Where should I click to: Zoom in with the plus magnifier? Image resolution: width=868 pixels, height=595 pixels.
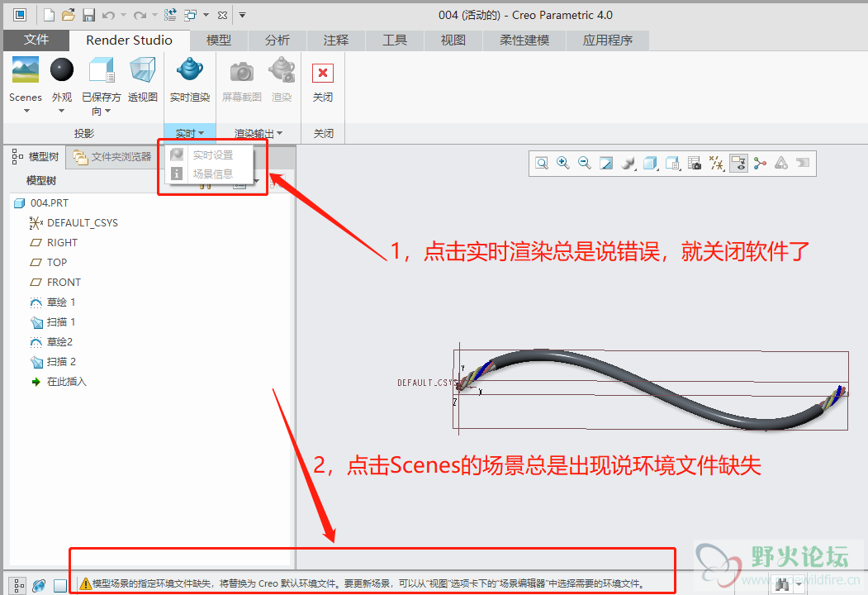pos(563,163)
